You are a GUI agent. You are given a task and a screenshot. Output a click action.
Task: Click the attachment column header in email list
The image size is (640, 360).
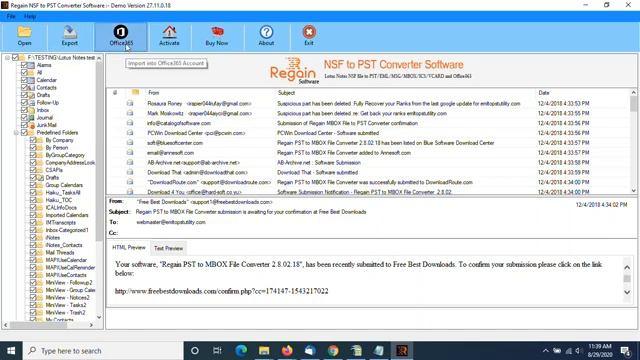[x=115, y=93]
